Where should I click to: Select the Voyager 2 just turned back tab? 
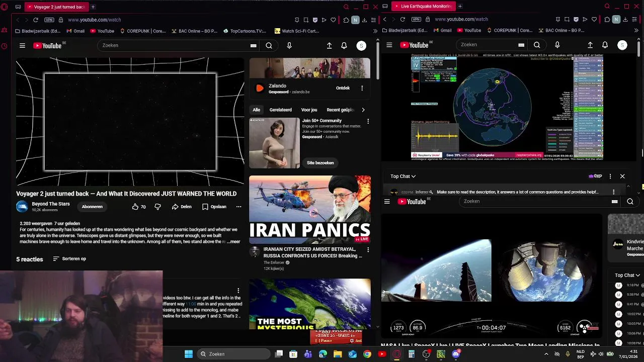point(56,7)
